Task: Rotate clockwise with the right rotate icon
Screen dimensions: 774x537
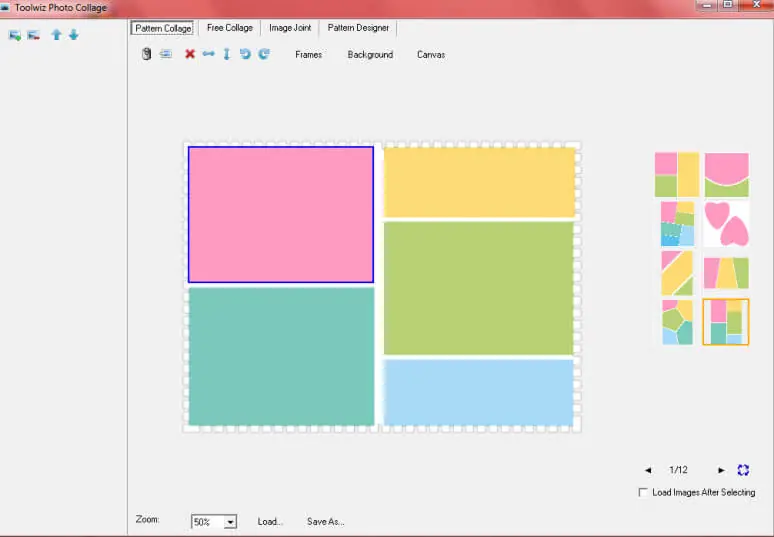Action: 264,54
